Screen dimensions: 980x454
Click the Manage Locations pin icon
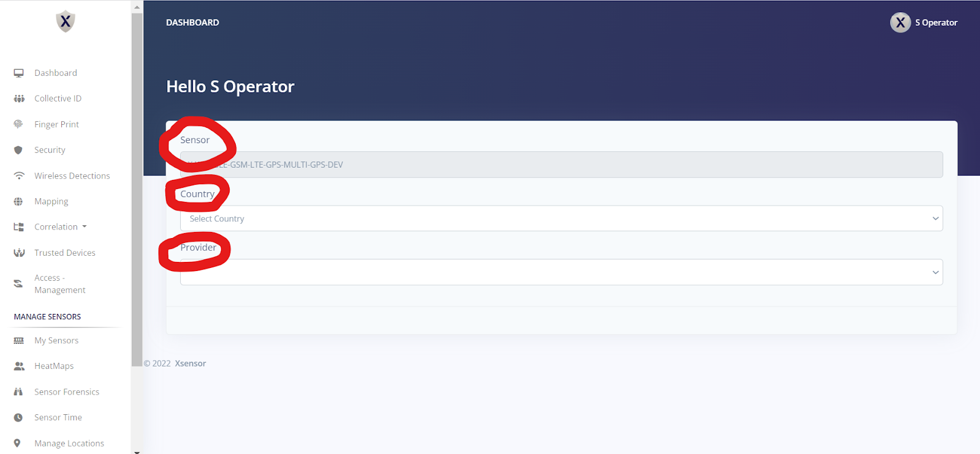pos(19,442)
